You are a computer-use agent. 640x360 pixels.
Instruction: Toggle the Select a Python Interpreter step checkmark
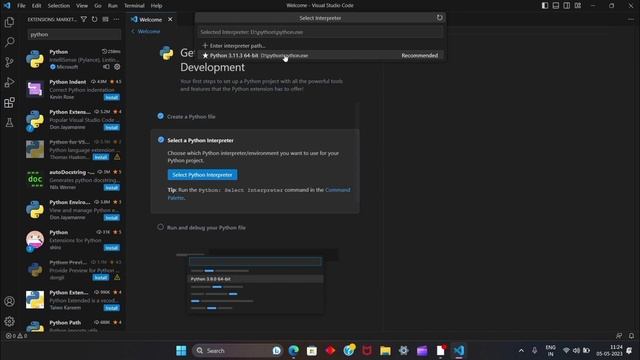tap(161, 140)
